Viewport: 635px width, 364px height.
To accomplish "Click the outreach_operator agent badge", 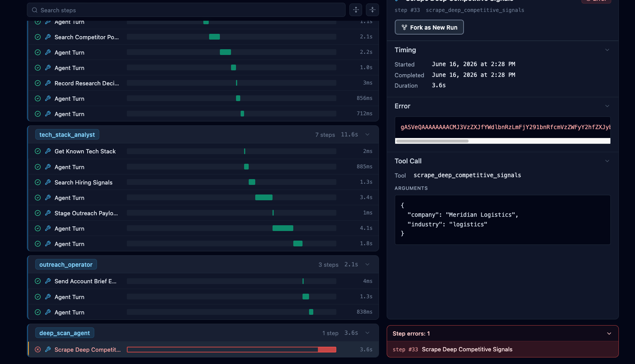I will (x=66, y=264).
